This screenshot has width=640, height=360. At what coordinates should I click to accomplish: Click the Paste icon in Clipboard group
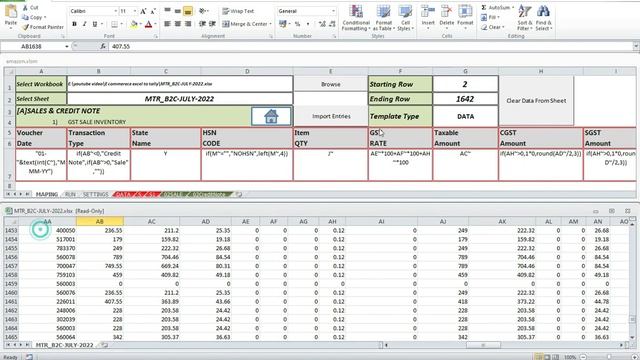click(x=11, y=12)
